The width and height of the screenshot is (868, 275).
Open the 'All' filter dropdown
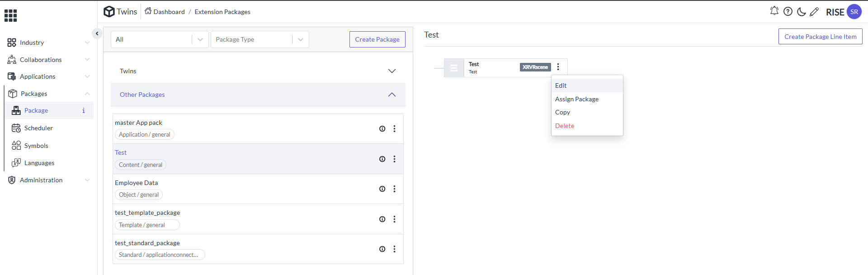160,39
